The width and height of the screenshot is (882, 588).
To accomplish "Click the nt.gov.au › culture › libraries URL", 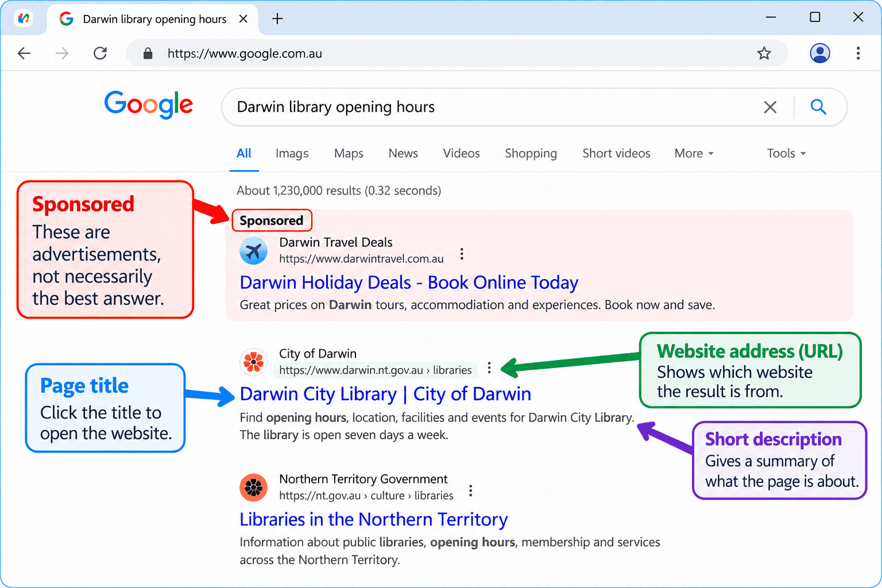I will (366, 496).
